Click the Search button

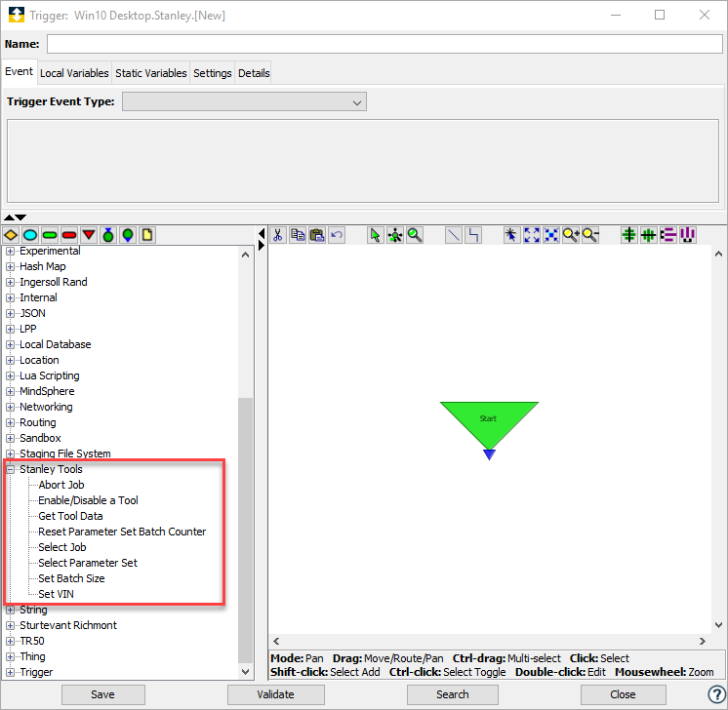click(x=452, y=694)
